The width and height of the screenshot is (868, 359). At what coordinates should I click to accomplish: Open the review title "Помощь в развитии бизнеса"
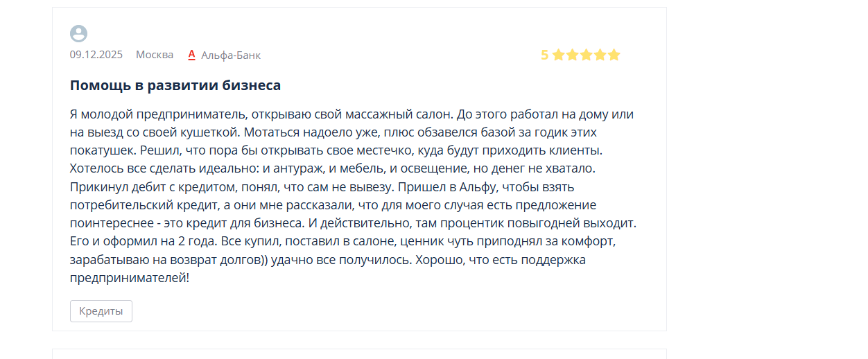[x=175, y=85]
